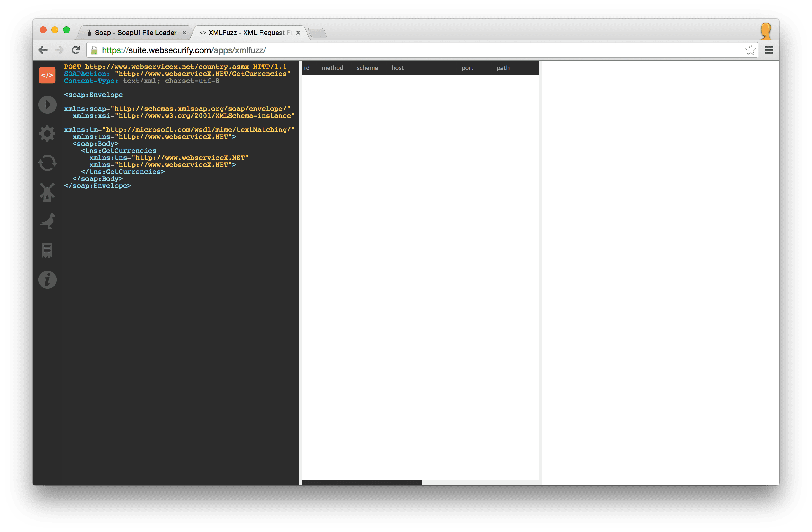This screenshot has height=532, width=812.
Task: Close the SoapUI File Loader tab
Action: click(184, 33)
